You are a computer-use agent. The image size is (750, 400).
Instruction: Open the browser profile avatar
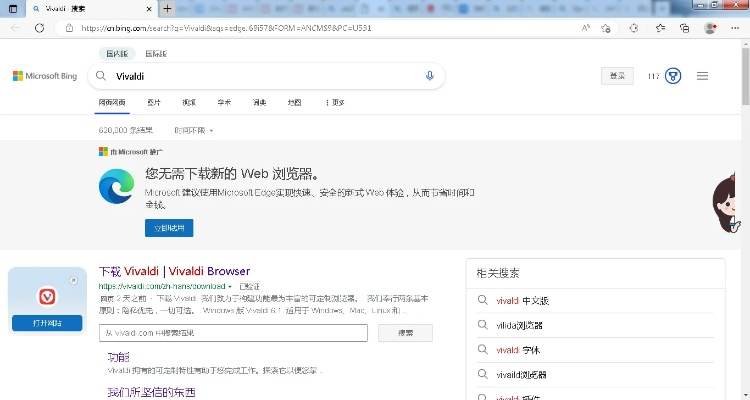(x=710, y=28)
